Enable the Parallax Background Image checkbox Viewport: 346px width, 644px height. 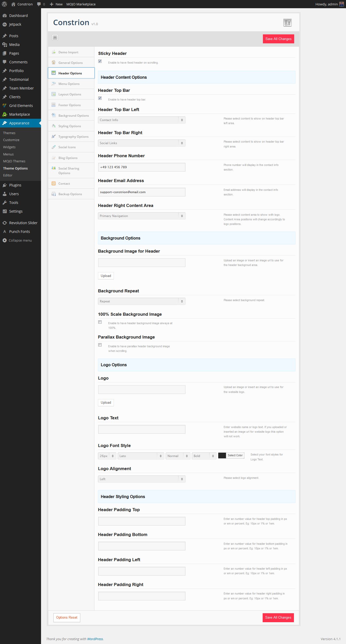[x=100, y=345]
